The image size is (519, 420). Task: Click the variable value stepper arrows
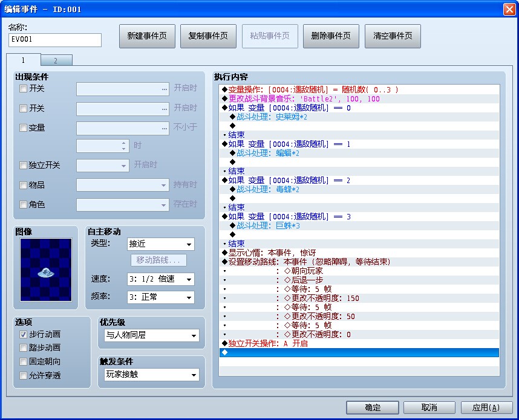(x=123, y=146)
